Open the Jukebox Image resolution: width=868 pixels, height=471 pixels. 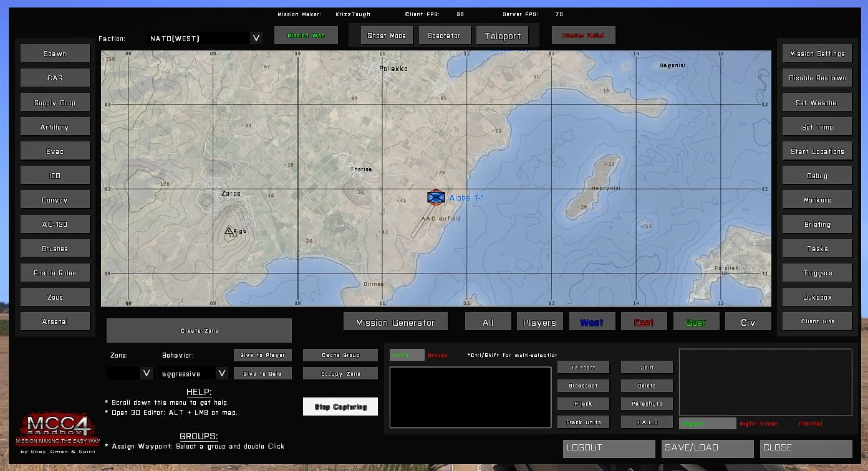click(817, 297)
